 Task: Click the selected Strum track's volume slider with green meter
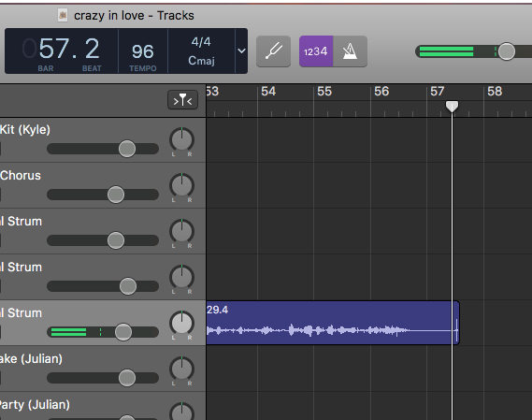[103, 332]
